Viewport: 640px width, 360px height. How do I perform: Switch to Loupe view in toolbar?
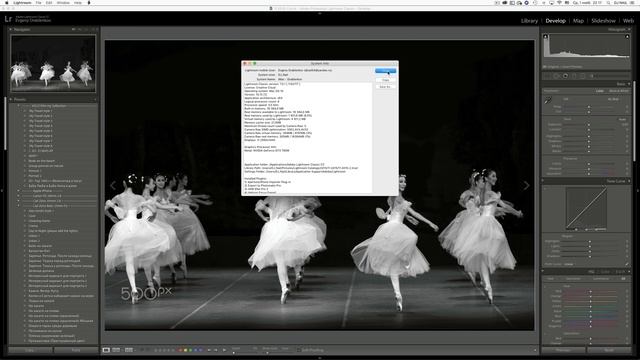106,350
